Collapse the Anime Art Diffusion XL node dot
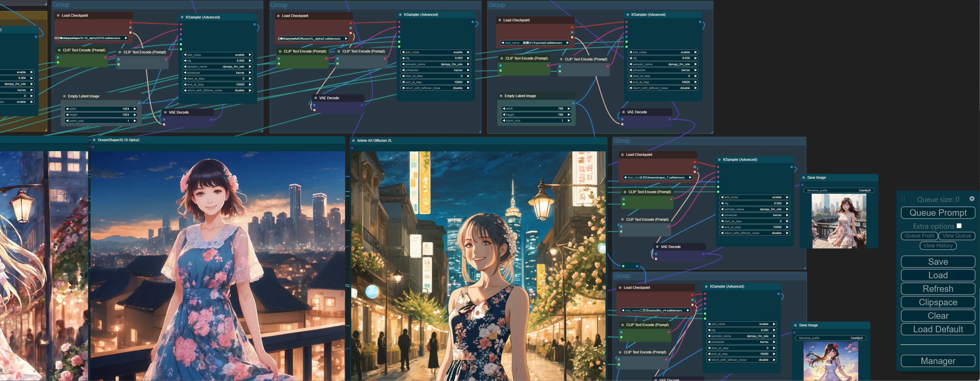Viewport: 980px width, 381px height. click(353, 141)
